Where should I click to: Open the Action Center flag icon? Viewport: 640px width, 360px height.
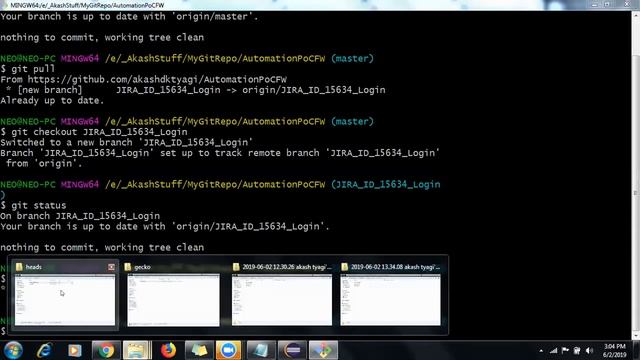click(x=565, y=350)
